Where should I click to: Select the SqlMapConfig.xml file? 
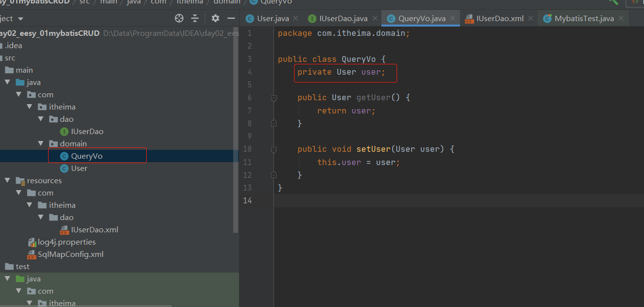119,254
